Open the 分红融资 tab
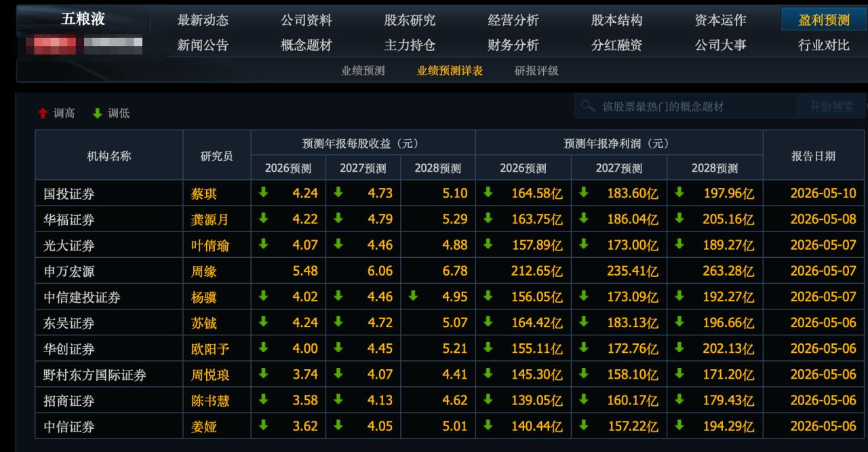Viewport: 868px width, 452px height. click(616, 45)
